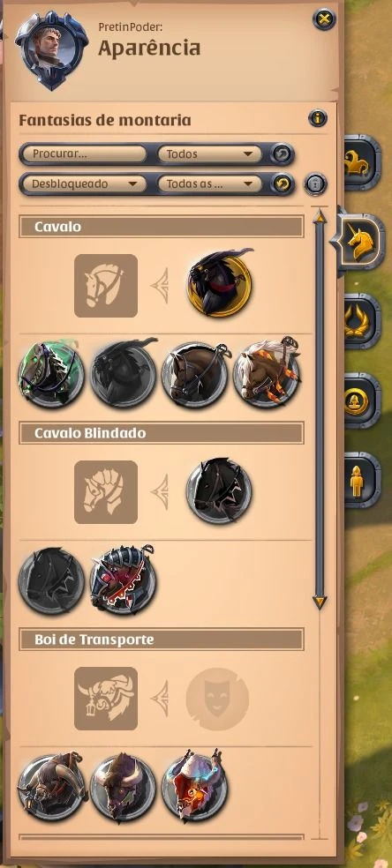Remove equipped gold-framed Cavalo skin
Image resolution: width=392 pixels, height=868 pixels.
[220, 285]
